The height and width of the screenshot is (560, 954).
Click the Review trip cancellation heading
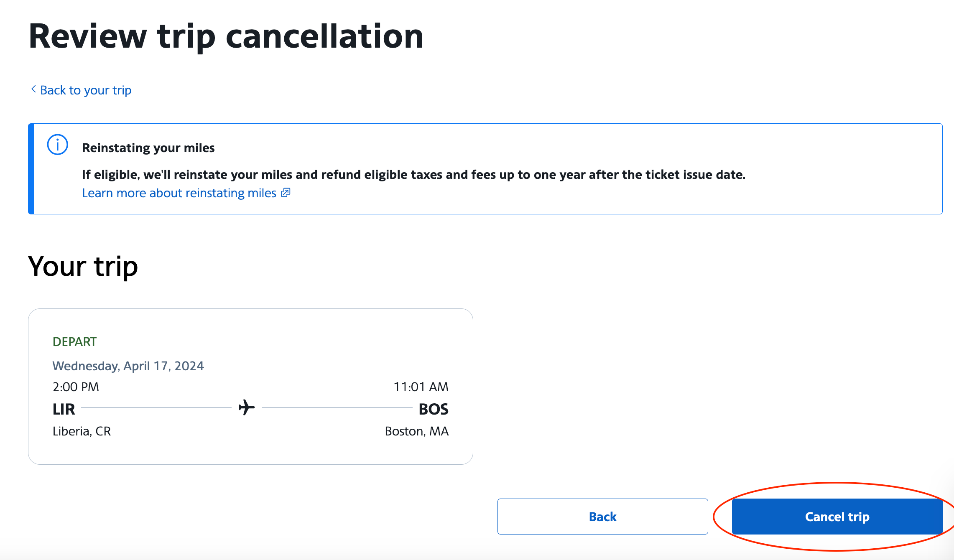[226, 36]
